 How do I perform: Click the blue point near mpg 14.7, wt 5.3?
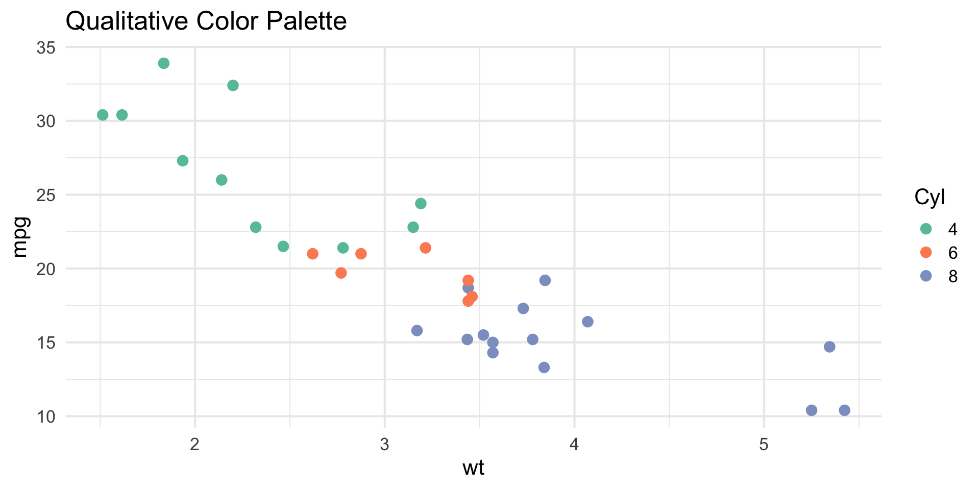tap(829, 347)
